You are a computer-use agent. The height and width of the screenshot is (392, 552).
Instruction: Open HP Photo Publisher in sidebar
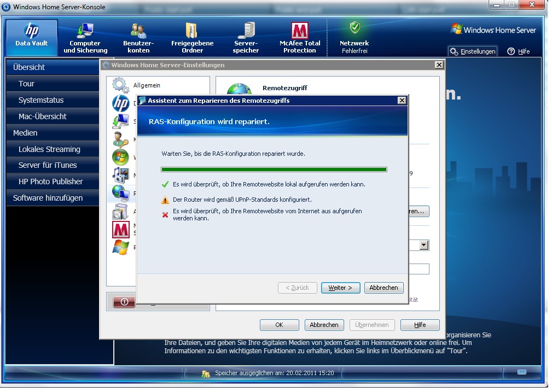(53, 182)
